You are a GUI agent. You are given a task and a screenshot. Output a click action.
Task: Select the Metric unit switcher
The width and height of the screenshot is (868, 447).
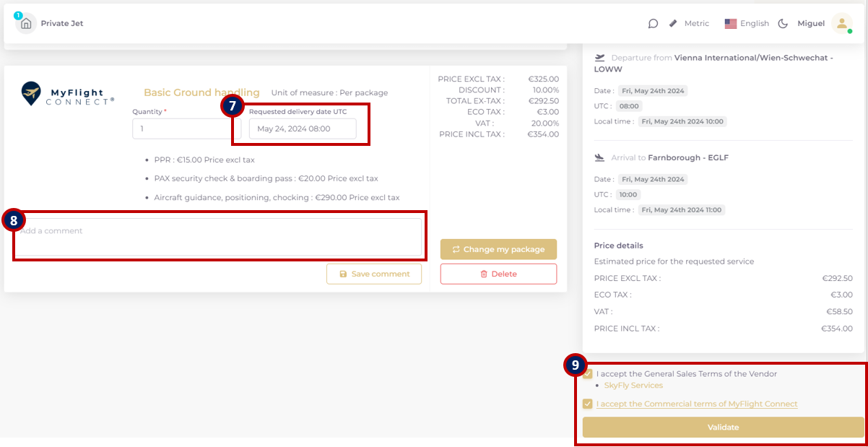coord(696,24)
